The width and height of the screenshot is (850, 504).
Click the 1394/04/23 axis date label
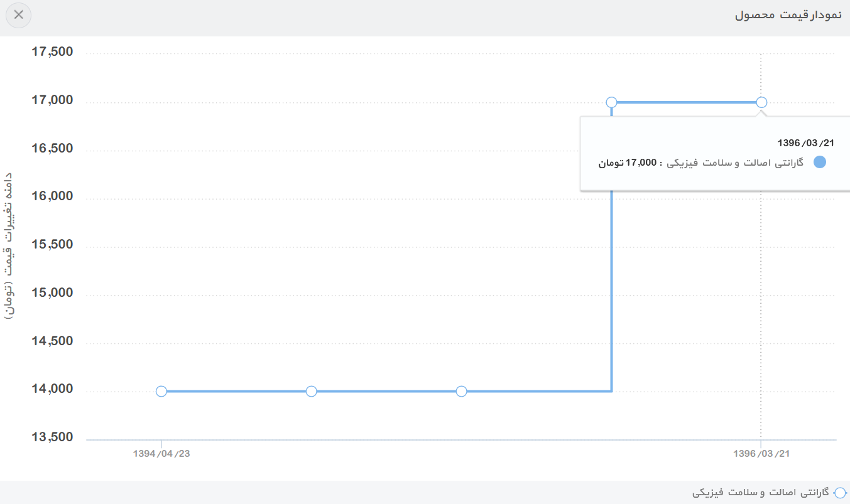click(x=161, y=453)
